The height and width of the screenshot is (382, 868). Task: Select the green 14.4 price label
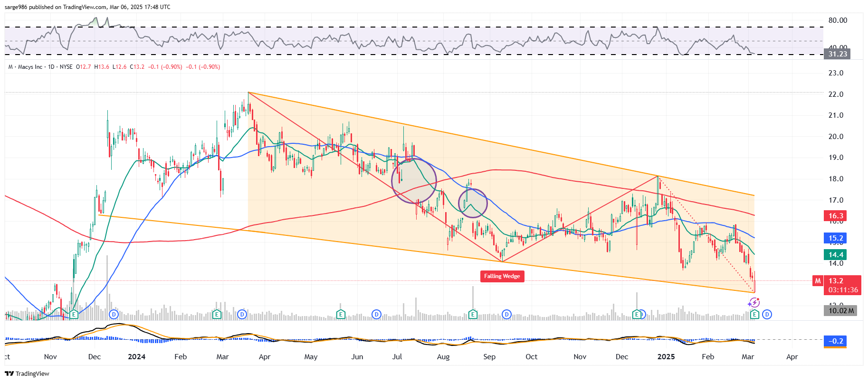pyautogui.click(x=836, y=255)
